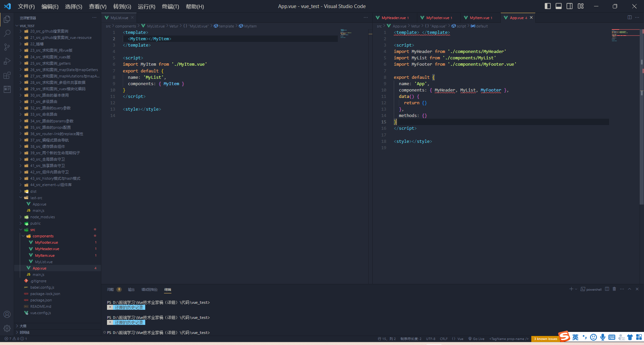Toggle secondary sidebar visibility
This screenshot has width=644, height=345.
click(570, 6)
